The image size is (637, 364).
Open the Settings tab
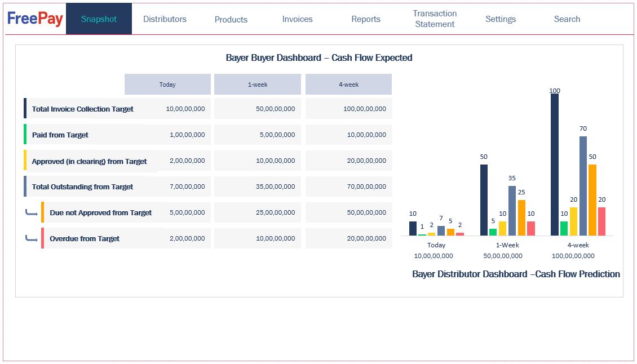[x=501, y=19]
